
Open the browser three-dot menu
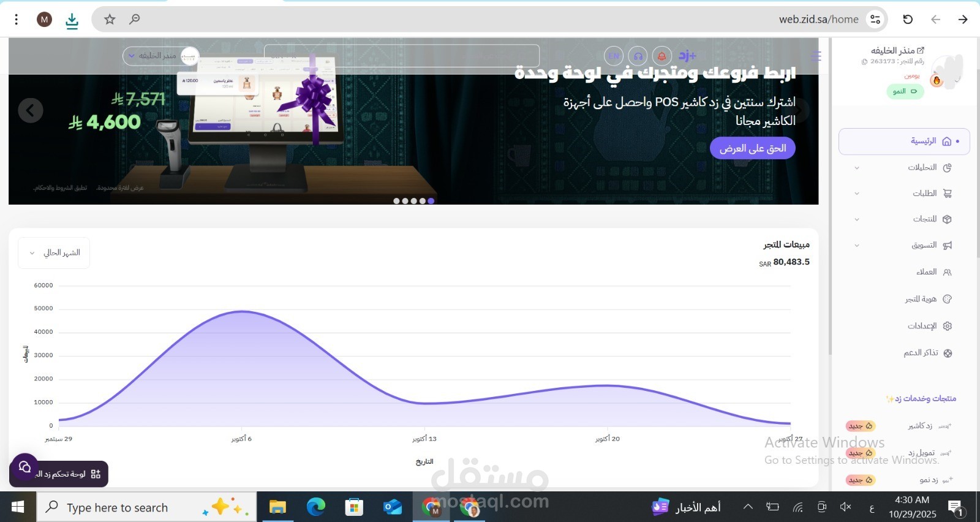click(x=17, y=20)
